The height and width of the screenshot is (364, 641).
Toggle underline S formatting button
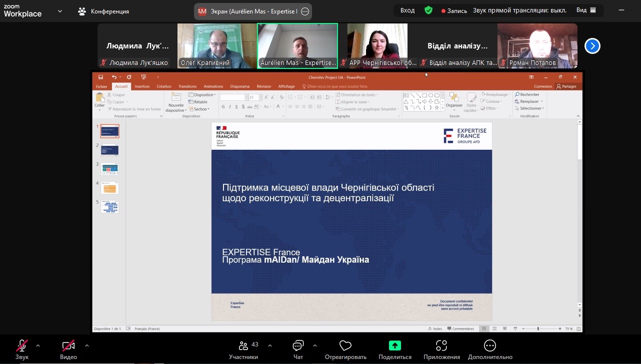(236, 106)
